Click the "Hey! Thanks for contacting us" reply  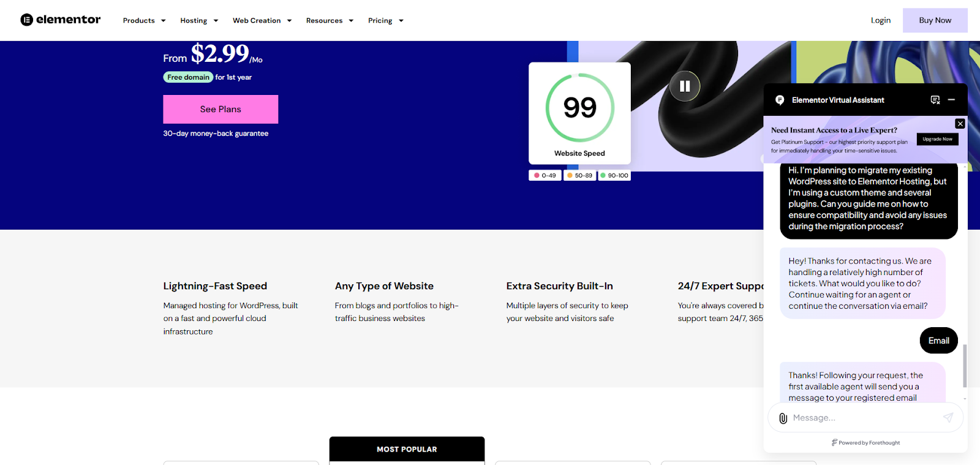862,283
